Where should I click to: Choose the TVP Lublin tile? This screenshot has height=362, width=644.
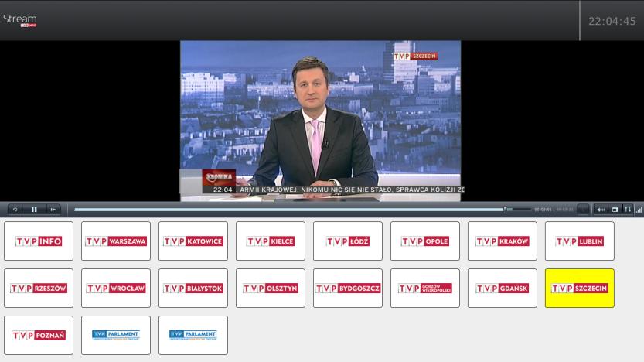(580, 241)
